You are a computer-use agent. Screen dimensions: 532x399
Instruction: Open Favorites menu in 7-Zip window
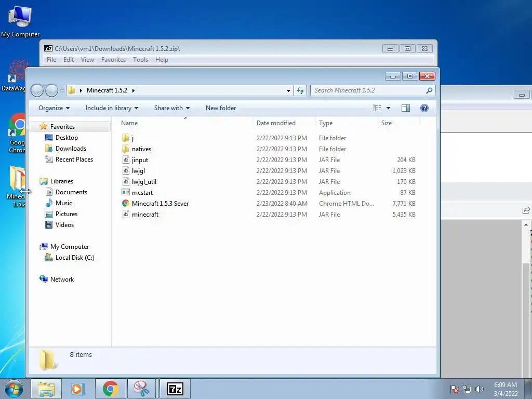tap(113, 60)
